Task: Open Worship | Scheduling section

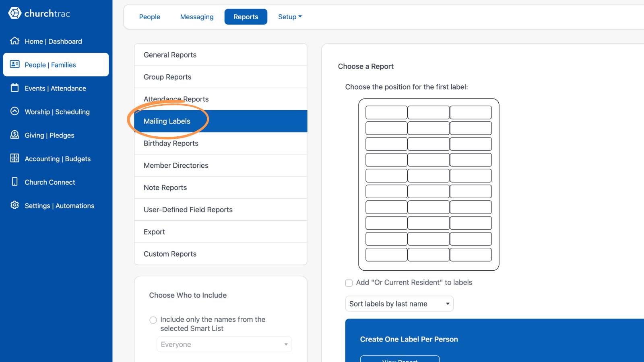Action: click(x=56, y=112)
